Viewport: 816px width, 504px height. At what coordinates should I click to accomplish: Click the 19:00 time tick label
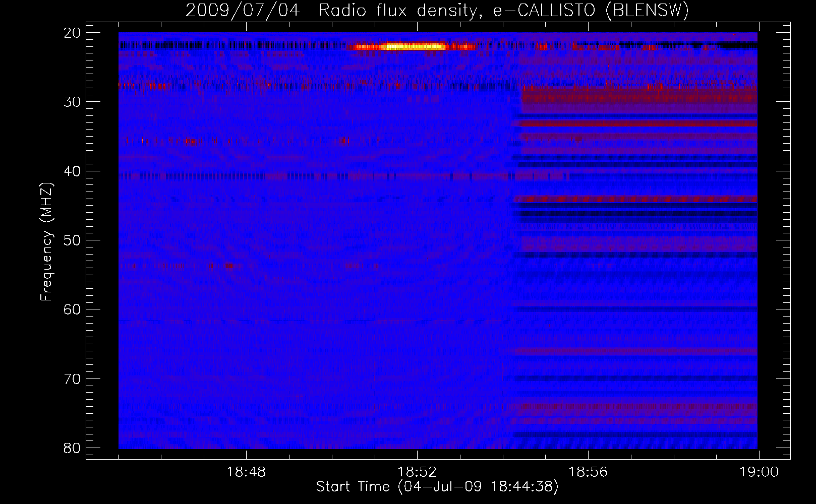[759, 472]
